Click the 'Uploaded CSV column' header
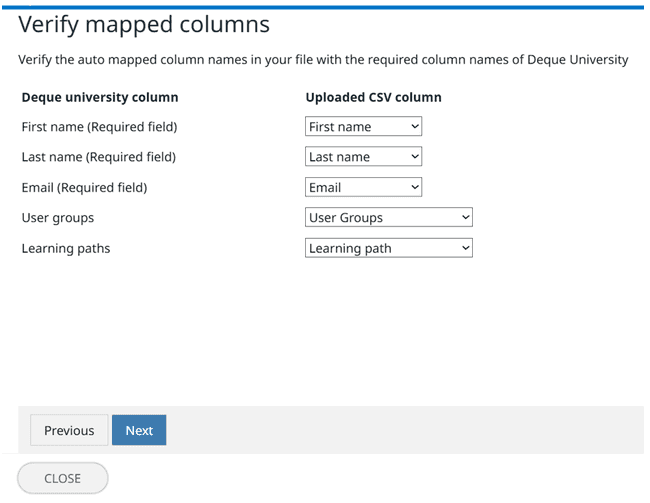 click(373, 97)
